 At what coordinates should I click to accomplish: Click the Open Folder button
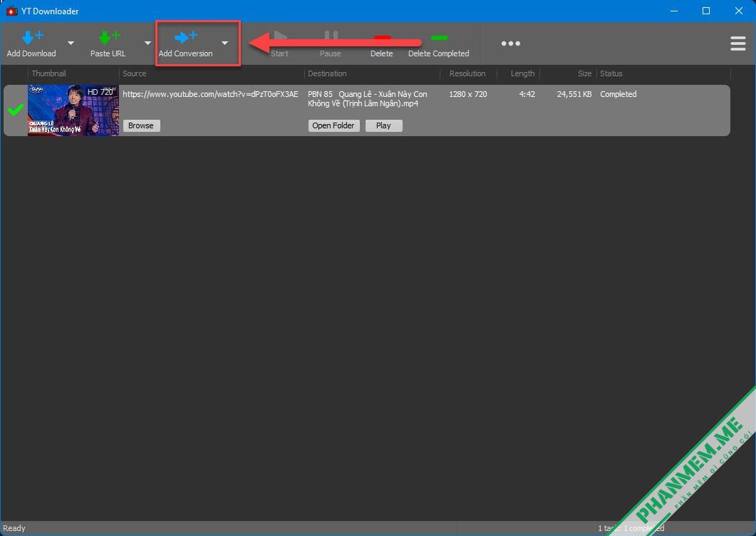(x=333, y=125)
